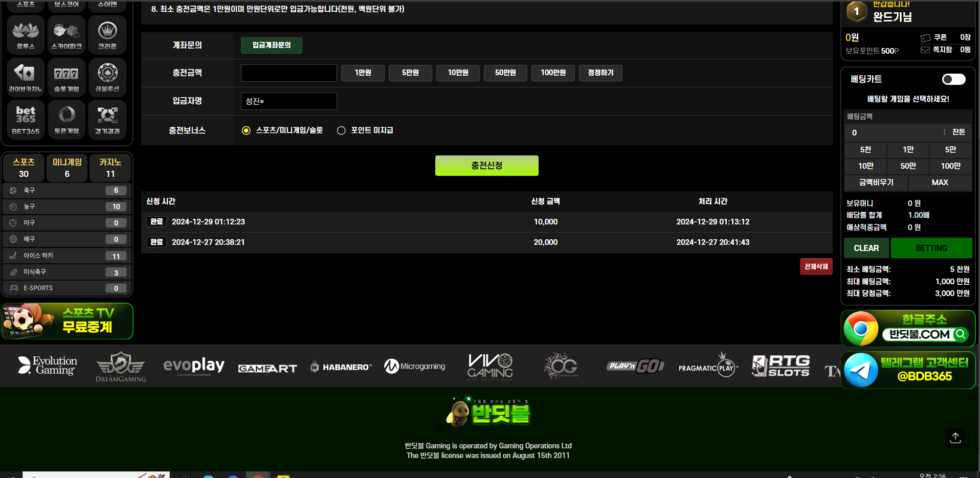
Task: Open the E-SPORTS category
Action: [67, 288]
